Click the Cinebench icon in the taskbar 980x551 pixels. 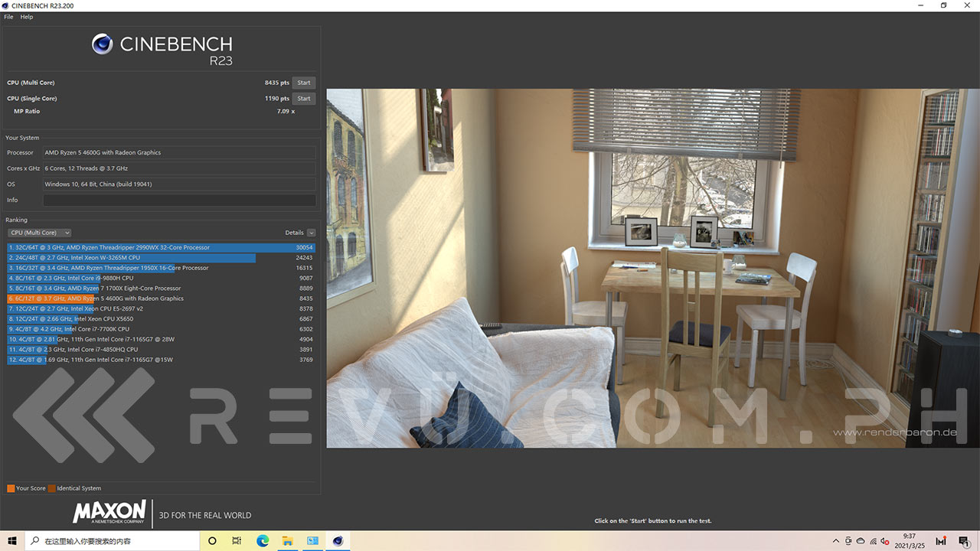point(338,541)
